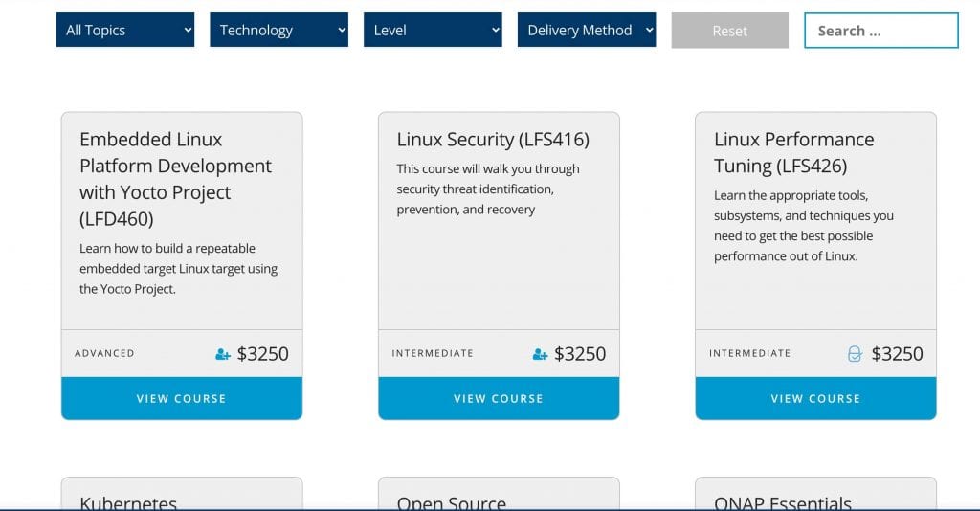Open the Technology filter dropdown
The height and width of the screenshot is (511, 980).
point(278,30)
